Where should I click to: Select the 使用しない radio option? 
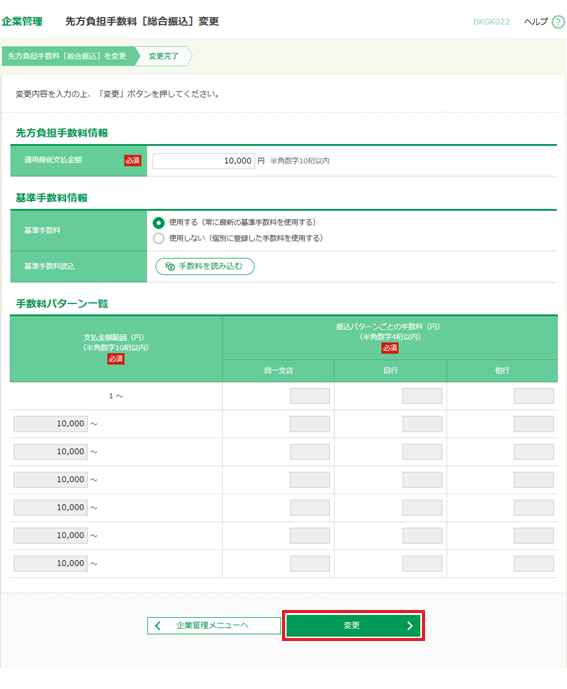pos(159,239)
